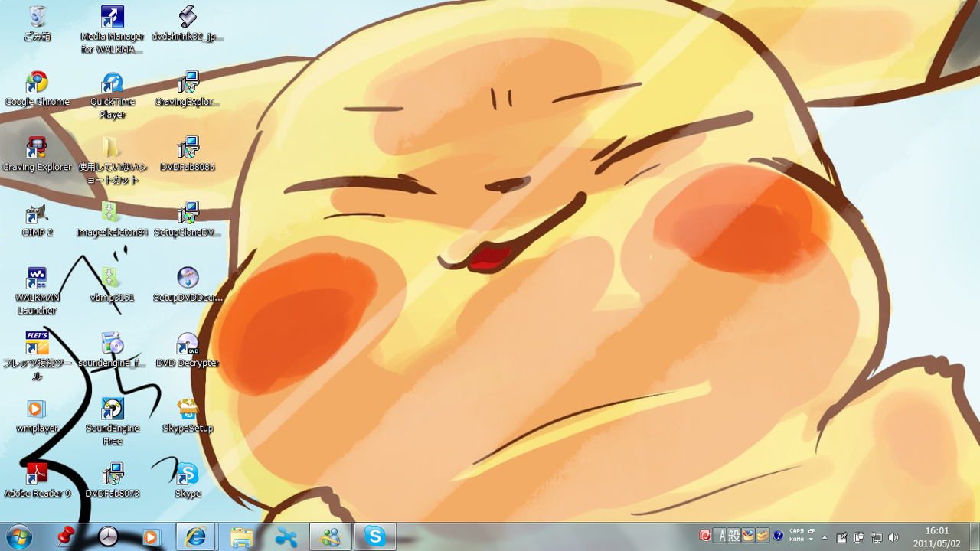This screenshot has height=551, width=980.
Task: Open the QuickTime Player shortcut
Action: (x=112, y=95)
